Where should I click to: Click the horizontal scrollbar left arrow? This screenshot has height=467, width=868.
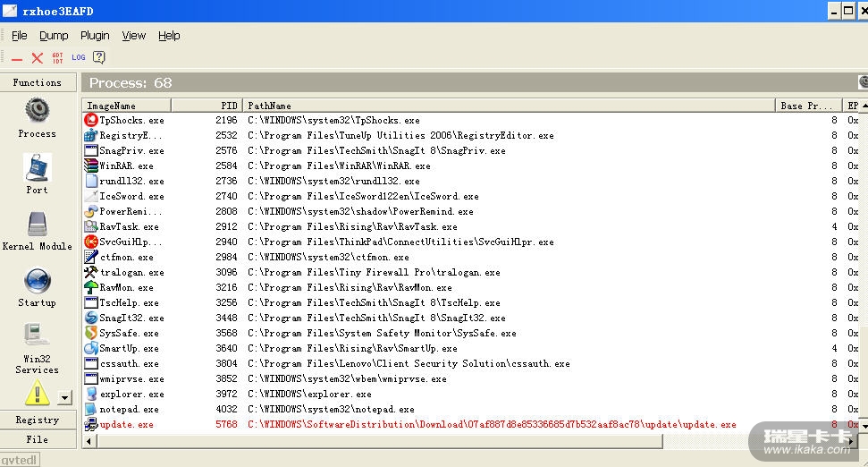tap(88, 442)
